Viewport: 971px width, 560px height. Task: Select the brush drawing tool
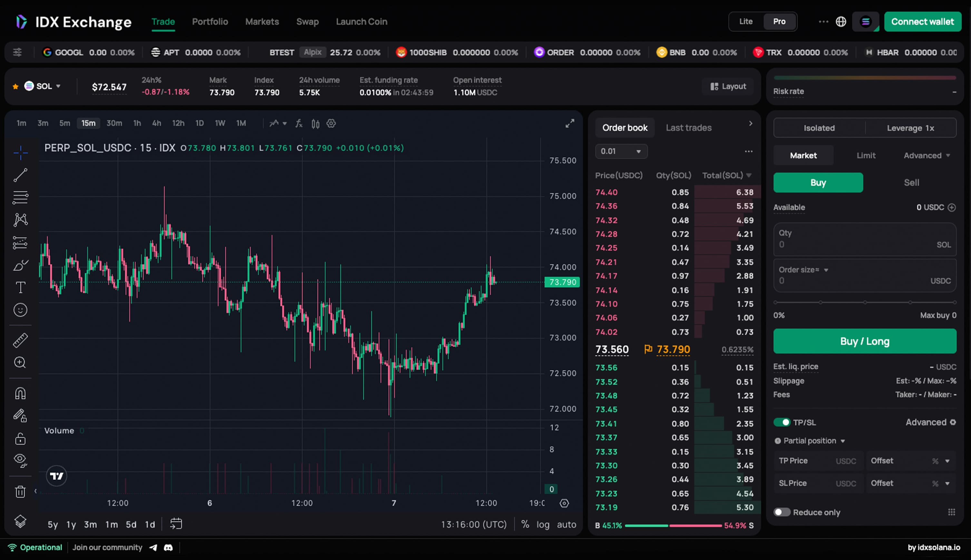(20, 265)
